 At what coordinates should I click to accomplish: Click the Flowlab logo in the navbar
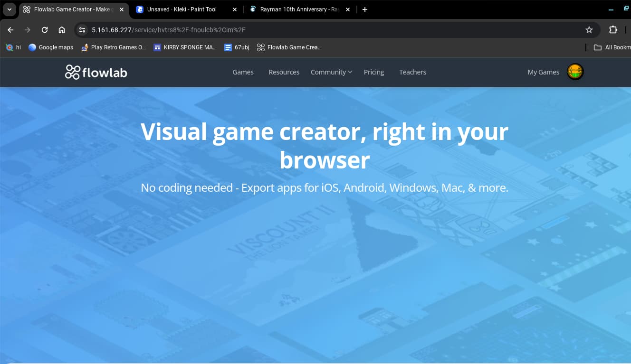[x=96, y=72]
